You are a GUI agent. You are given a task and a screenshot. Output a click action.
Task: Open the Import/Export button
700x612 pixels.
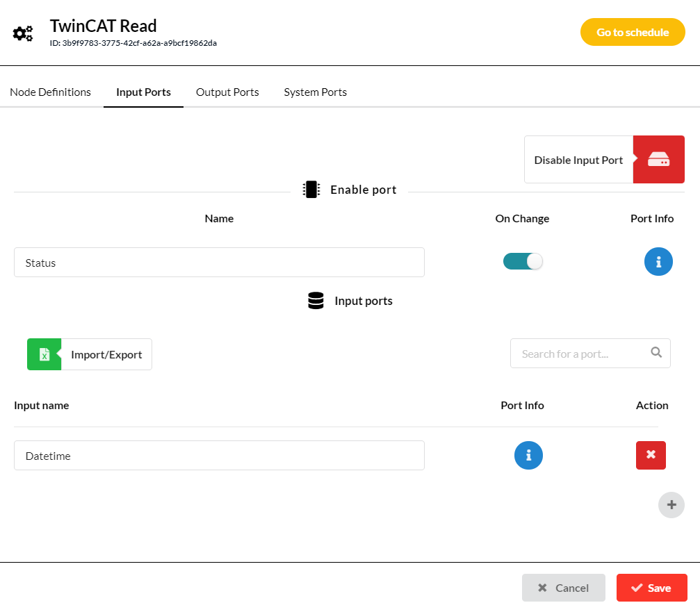pyautogui.click(x=89, y=354)
